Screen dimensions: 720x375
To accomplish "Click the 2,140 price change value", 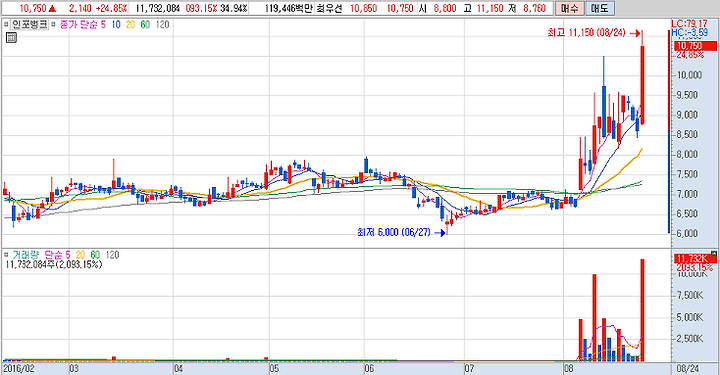I will click(x=80, y=8).
